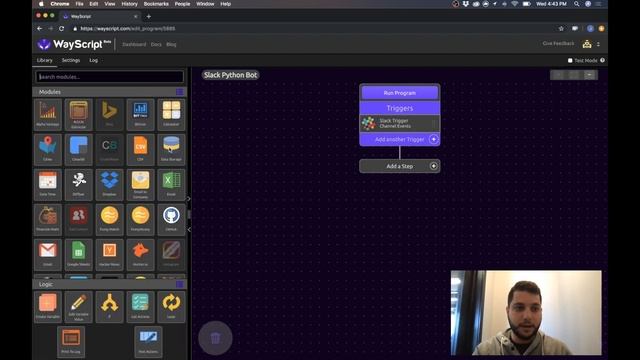
Task: Open the Log tab
Action: tap(93, 60)
